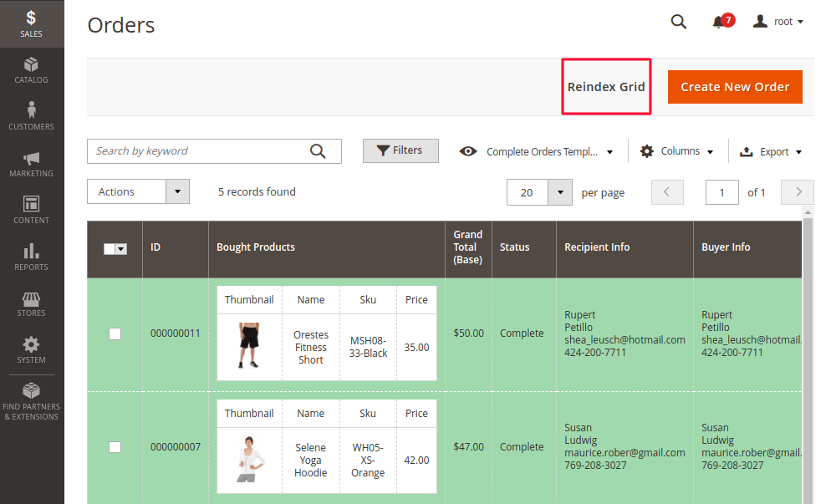Open the Sales menu

point(32,24)
